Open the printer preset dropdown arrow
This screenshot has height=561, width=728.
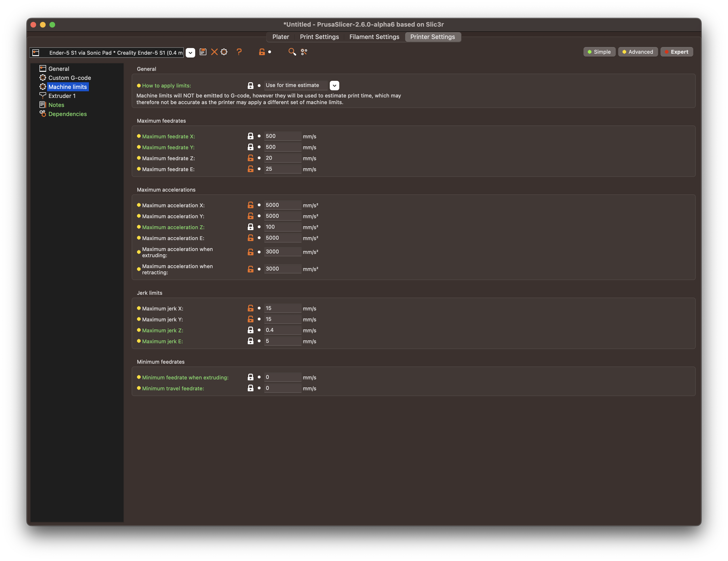tap(190, 53)
